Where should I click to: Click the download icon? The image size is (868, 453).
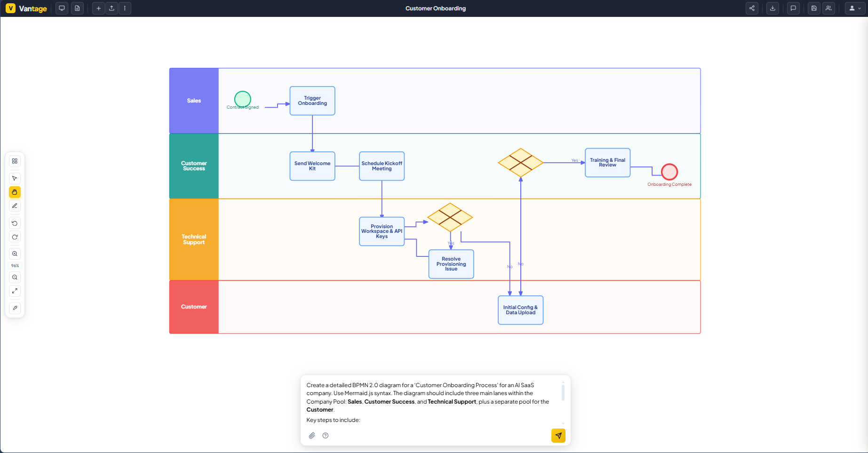[x=772, y=8]
